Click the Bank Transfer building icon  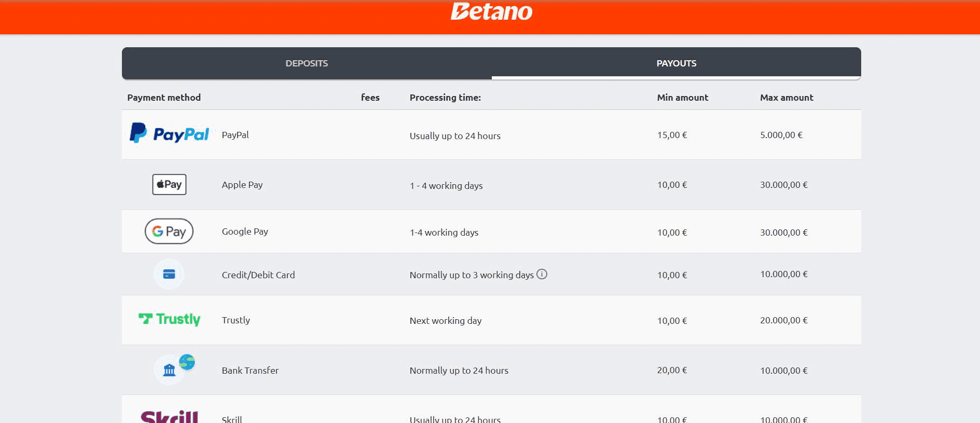click(169, 370)
